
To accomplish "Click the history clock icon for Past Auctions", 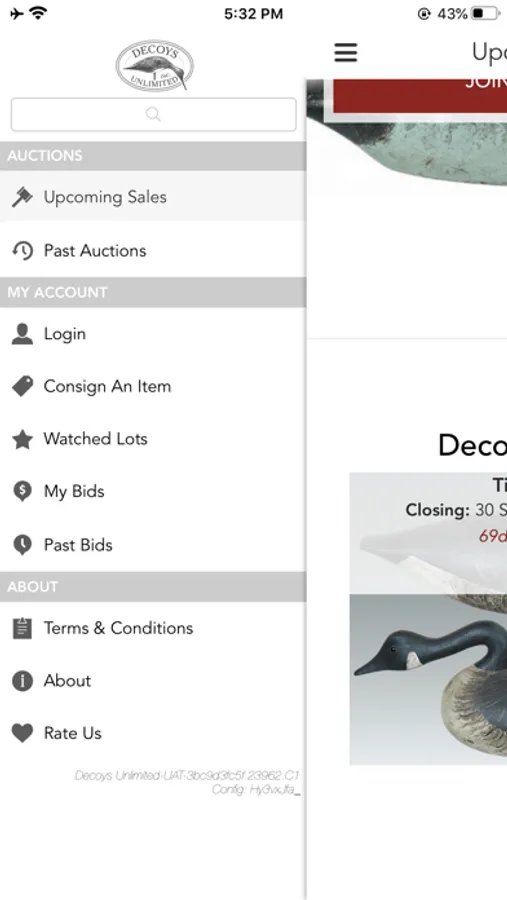I will point(22,251).
